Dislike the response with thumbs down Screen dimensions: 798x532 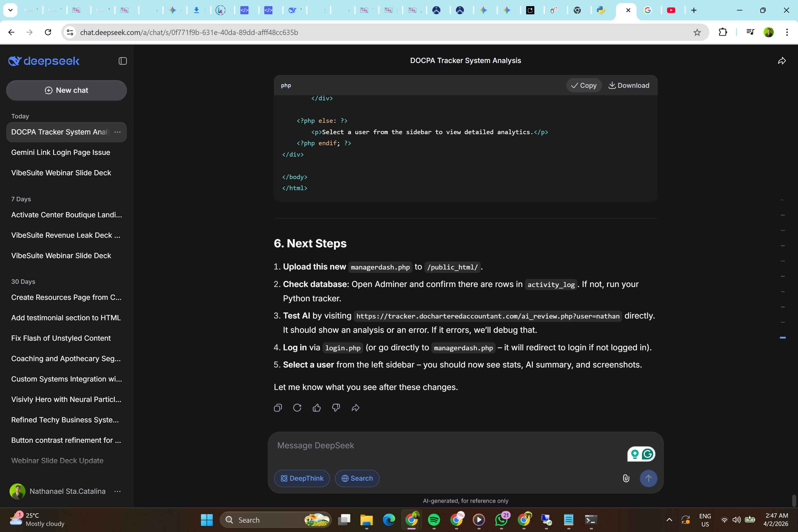[336, 408]
